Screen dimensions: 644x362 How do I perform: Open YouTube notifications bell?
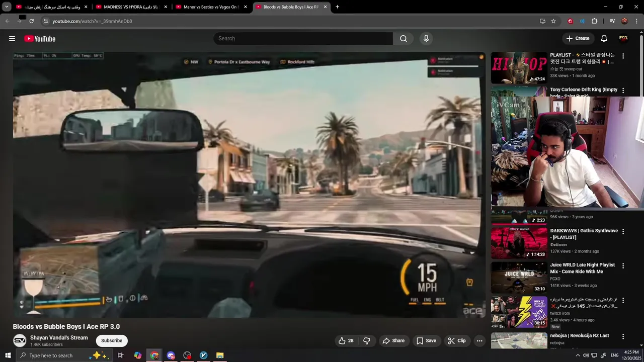tap(604, 39)
